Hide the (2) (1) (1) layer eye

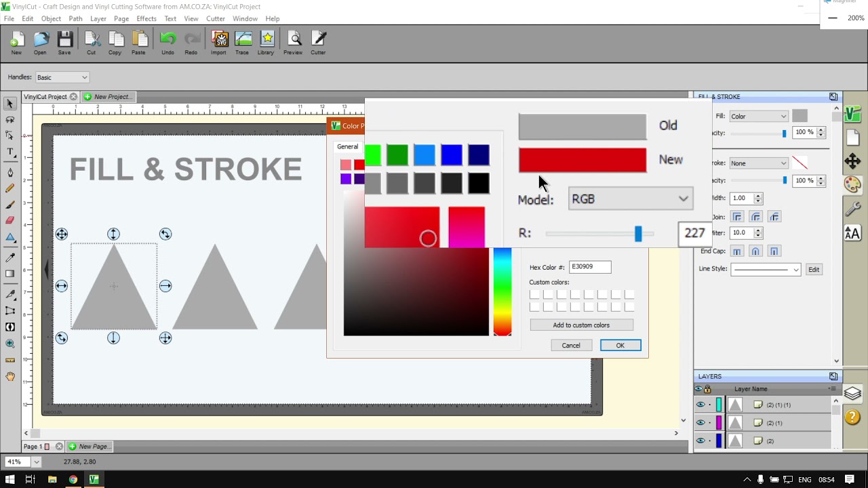pos(701,405)
